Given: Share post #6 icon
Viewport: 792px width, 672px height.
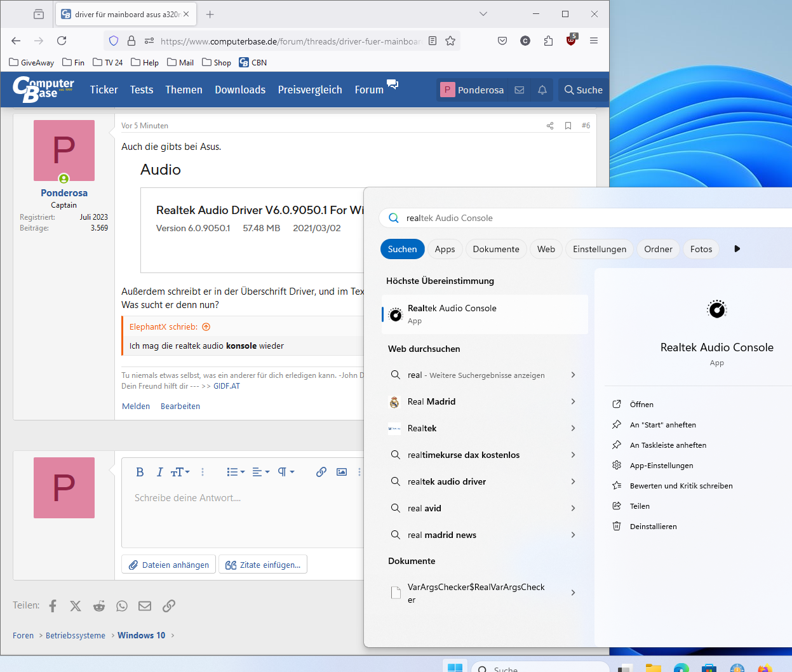Looking at the screenshot, I should pos(550,126).
